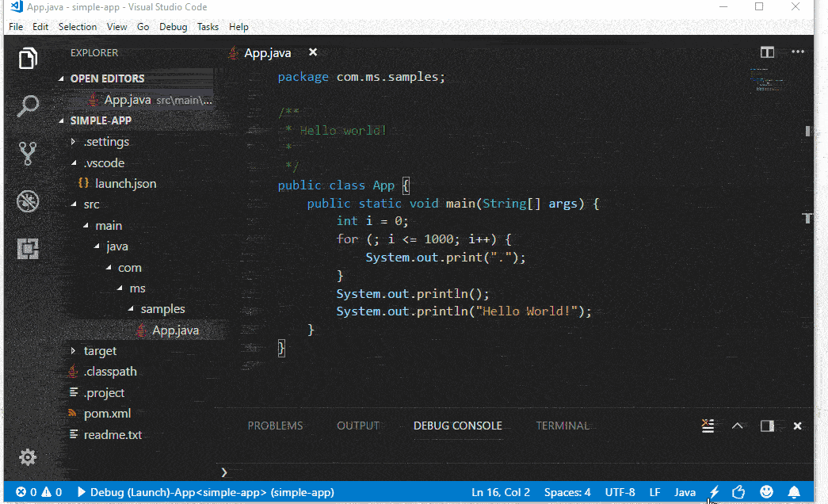Open the Debug menu
This screenshot has height=504, width=828.
[174, 27]
